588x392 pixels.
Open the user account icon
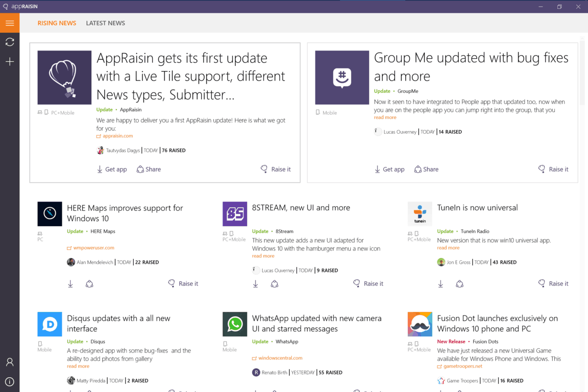10,362
